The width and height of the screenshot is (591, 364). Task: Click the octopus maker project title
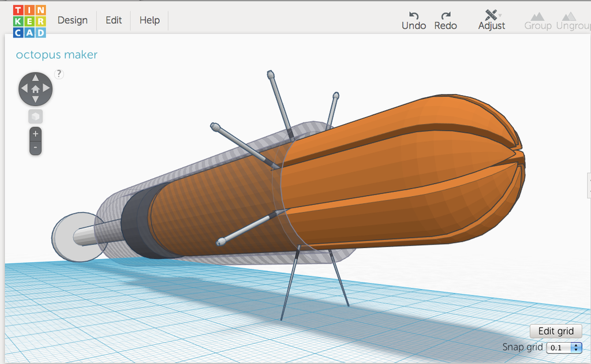[x=57, y=55]
